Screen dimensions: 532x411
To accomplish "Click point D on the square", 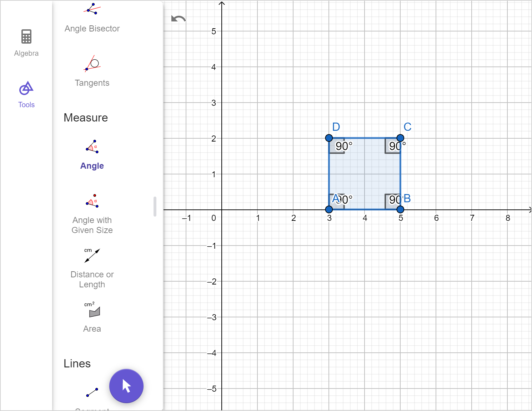I will [329, 138].
